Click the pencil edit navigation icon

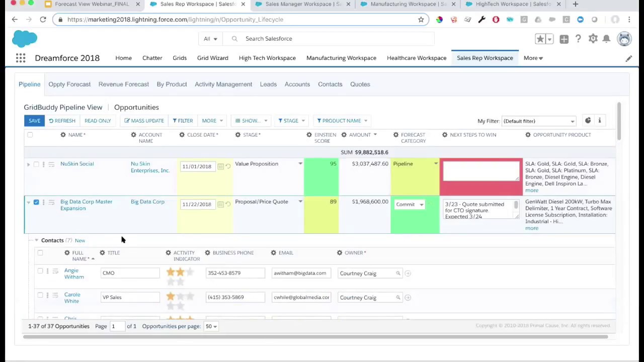[628, 58]
